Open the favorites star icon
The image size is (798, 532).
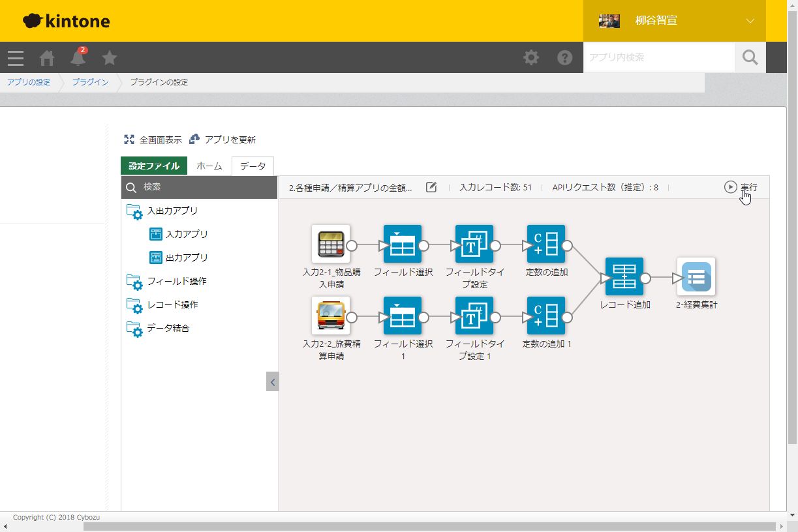tap(110, 58)
